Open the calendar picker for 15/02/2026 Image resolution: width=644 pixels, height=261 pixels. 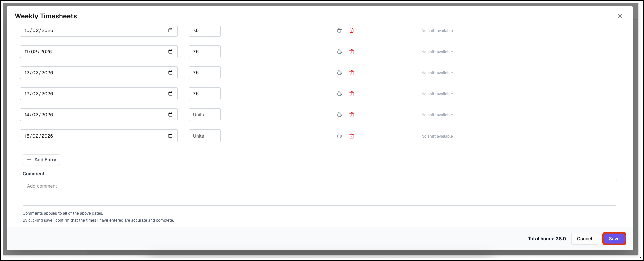coord(170,136)
